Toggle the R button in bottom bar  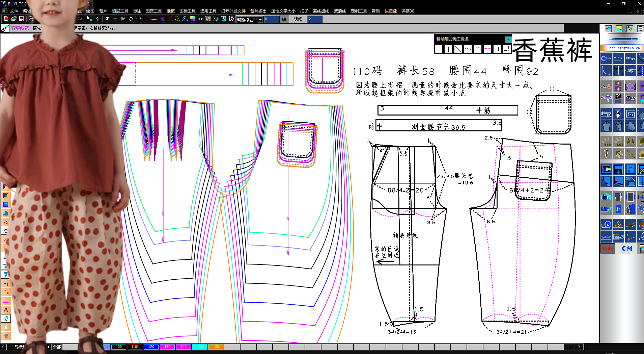(x=579, y=347)
